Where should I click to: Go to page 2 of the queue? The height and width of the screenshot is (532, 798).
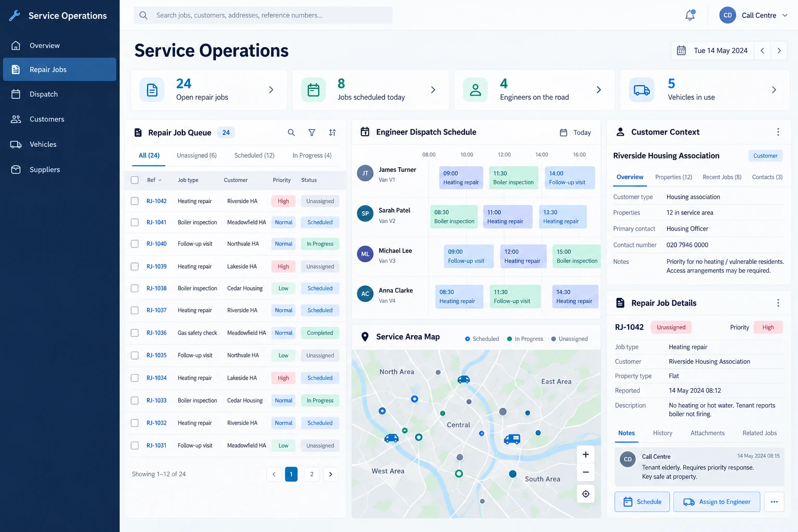tap(312, 474)
